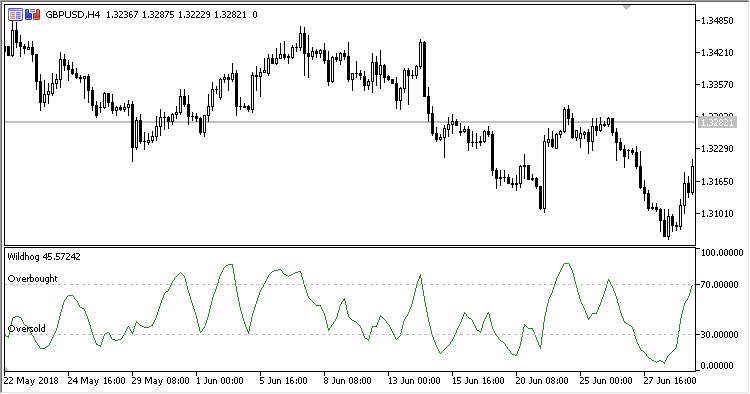Click the Wildhog 45.57242 indicator label
750x394 pixels.
44,257
